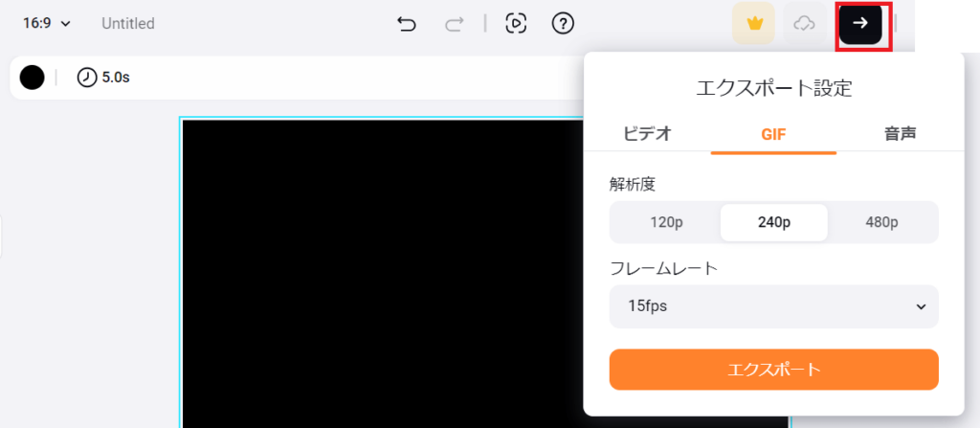Click the export arrow button
The height and width of the screenshot is (428, 980).
pos(860,23)
